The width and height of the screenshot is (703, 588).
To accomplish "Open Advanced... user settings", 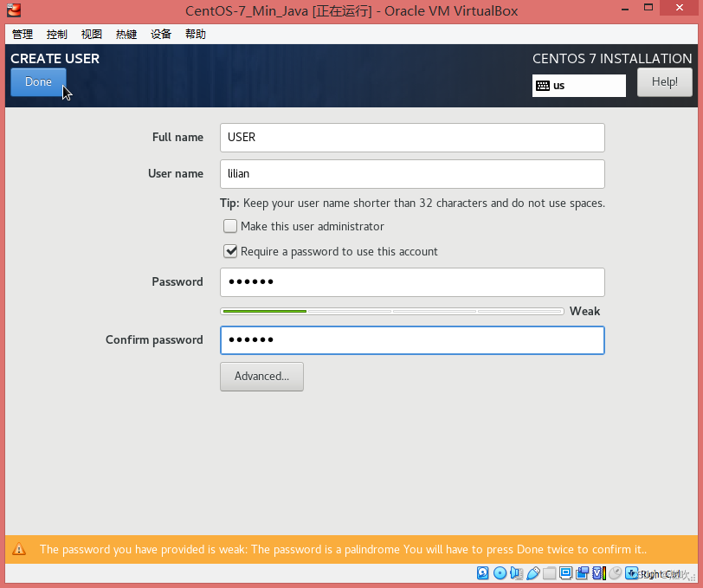I will 261,377.
